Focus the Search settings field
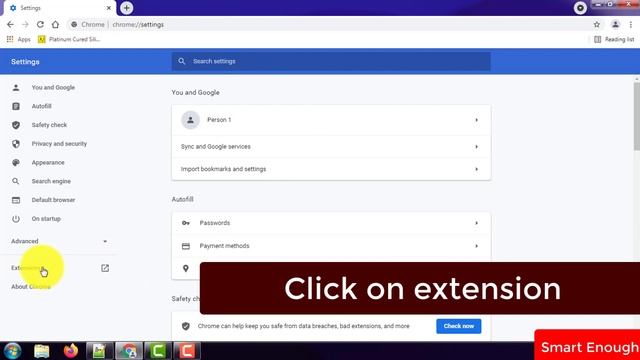This screenshot has height=360, width=640. [x=331, y=61]
